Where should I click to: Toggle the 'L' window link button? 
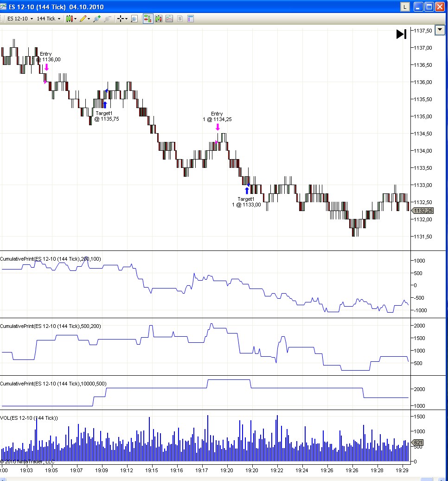tap(405, 6)
